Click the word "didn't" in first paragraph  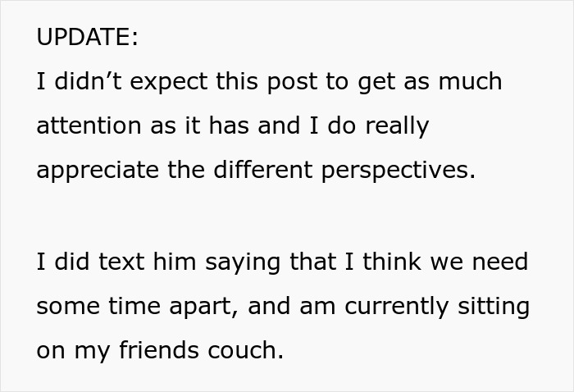[x=78, y=82]
